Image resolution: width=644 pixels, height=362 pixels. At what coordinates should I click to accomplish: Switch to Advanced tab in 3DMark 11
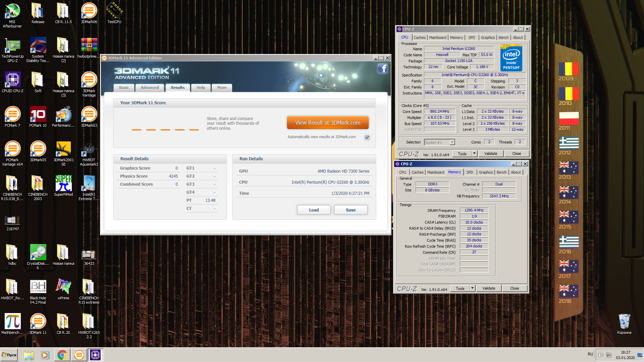pyautogui.click(x=150, y=87)
